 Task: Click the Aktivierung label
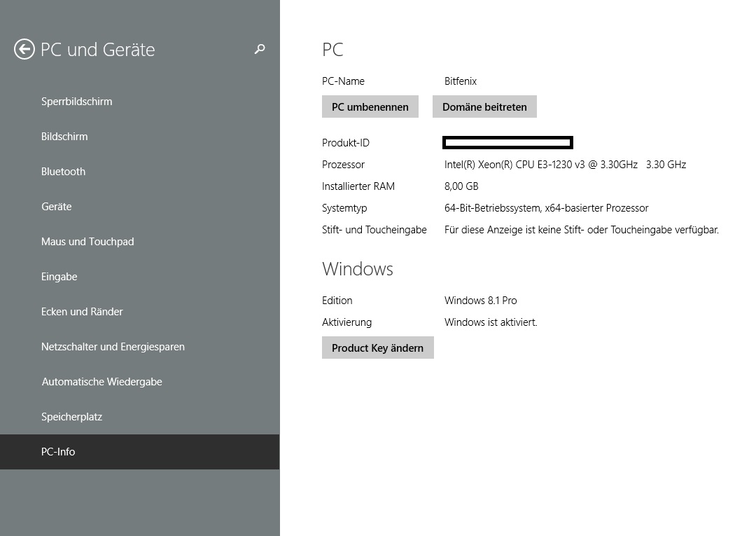click(x=346, y=322)
